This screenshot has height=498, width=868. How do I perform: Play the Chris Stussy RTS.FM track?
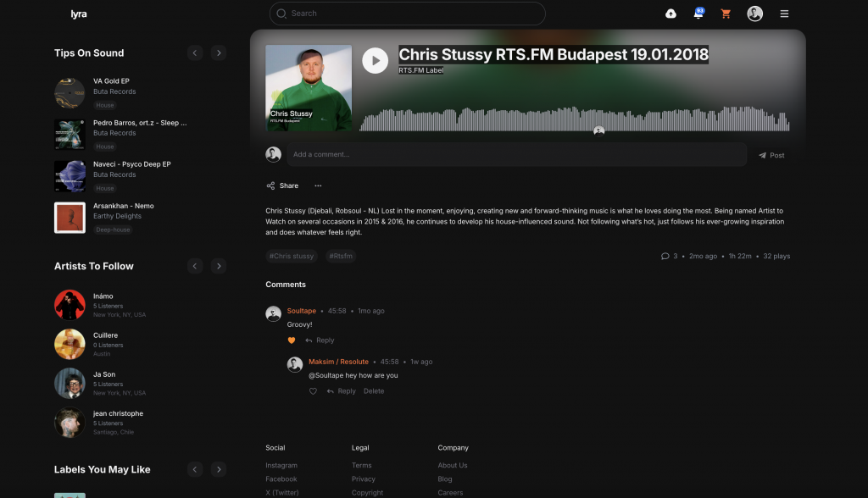[x=375, y=60]
